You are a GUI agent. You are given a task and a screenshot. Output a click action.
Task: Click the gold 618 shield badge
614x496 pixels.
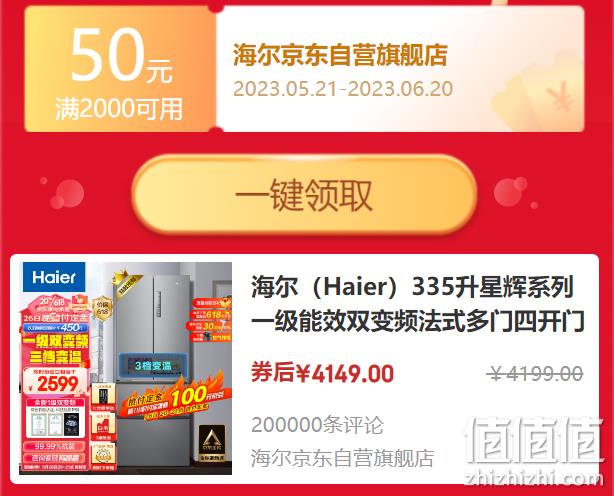(103, 308)
